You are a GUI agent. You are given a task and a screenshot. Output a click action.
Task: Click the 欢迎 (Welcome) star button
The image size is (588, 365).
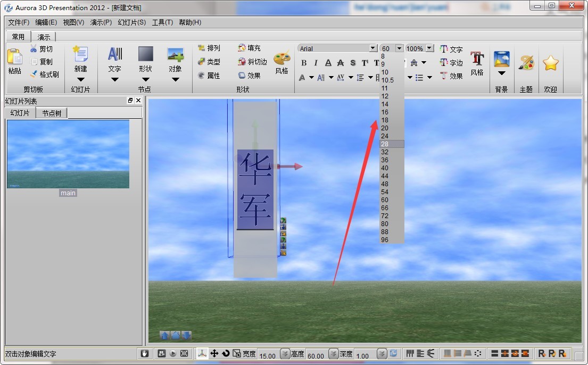pyautogui.click(x=550, y=63)
